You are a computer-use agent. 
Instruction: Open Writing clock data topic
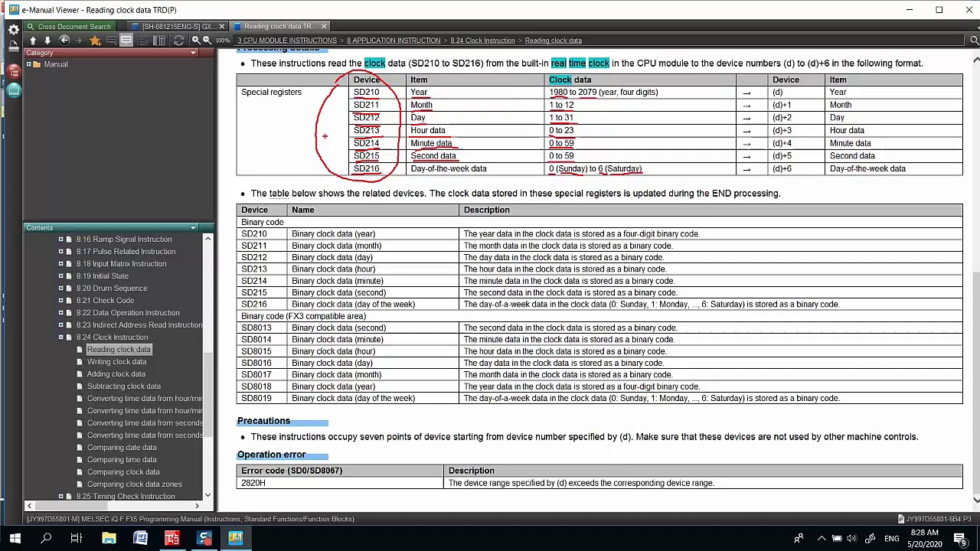point(116,361)
